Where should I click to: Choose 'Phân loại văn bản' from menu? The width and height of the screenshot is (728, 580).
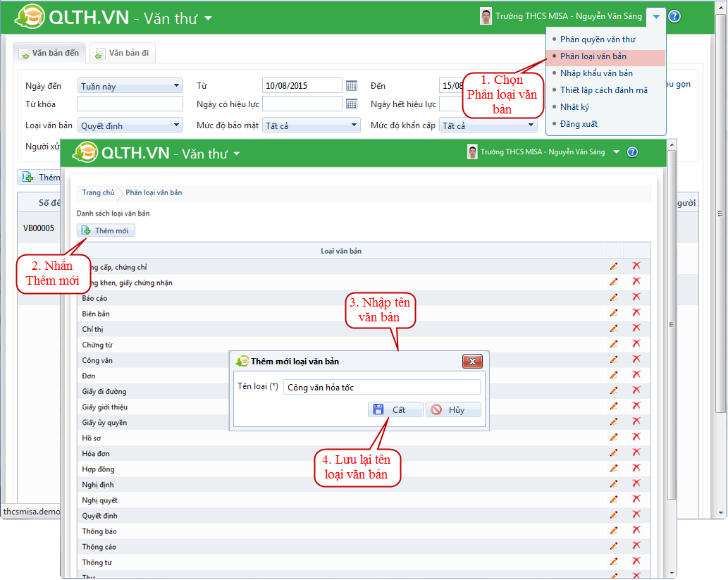593,56
